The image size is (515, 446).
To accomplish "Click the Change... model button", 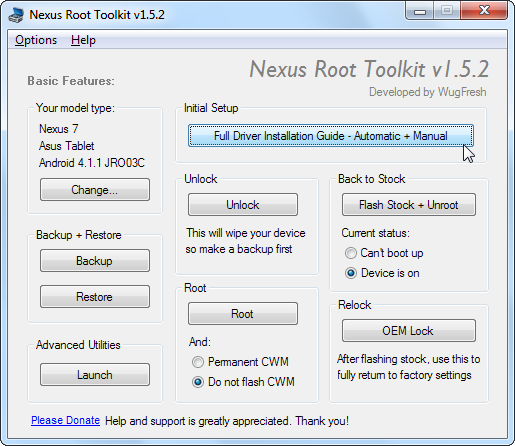I will click(x=95, y=190).
